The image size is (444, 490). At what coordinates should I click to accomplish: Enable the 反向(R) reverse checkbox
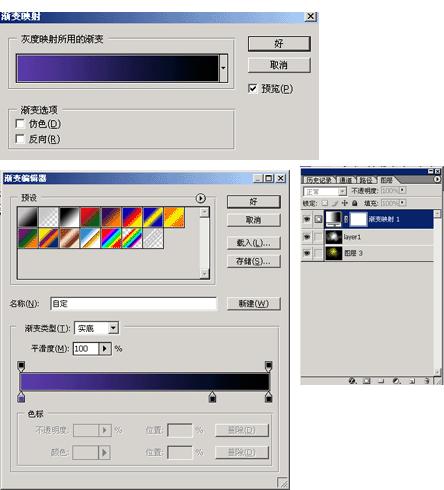(20, 139)
